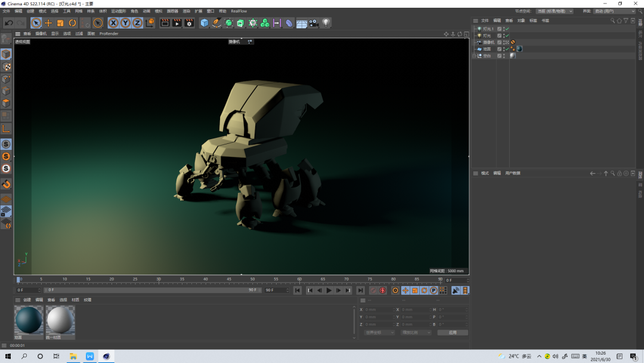Image resolution: width=644 pixels, height=363 pixels.
Task: Go to end of animation
Action: [x=360, y=291]
